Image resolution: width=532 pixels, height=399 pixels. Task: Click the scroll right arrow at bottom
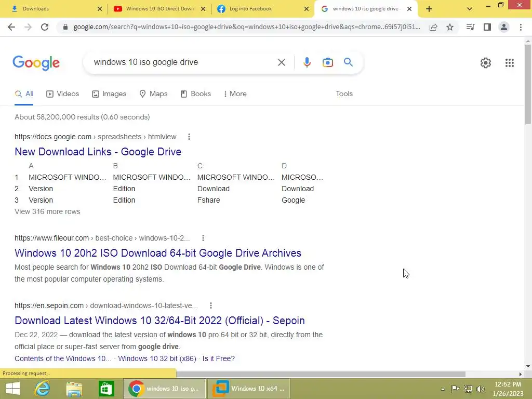click(x=521, y=374)
